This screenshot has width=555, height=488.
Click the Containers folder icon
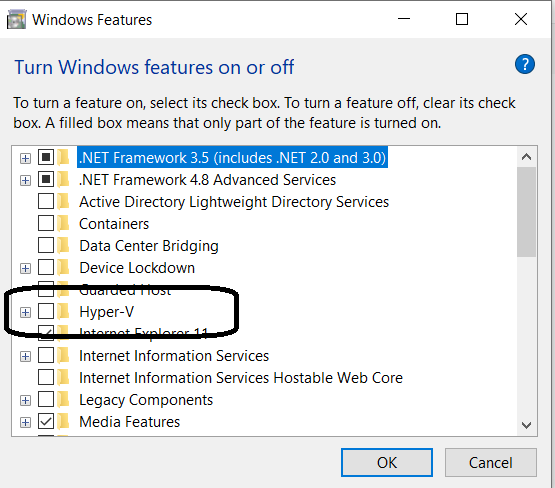64,223
